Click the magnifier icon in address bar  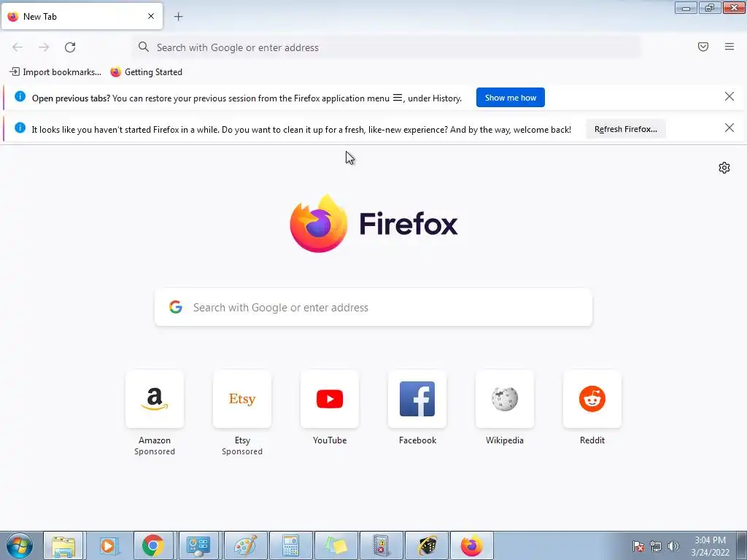point(144,47)
